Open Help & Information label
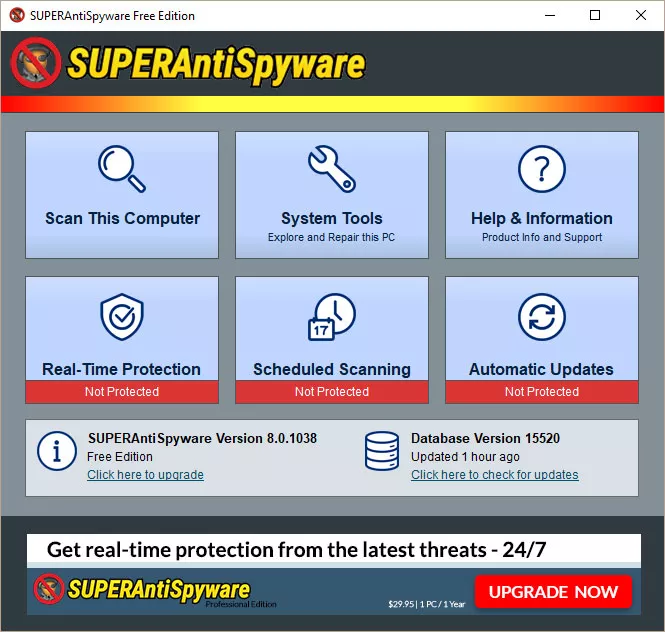 [x=542, y=218]
